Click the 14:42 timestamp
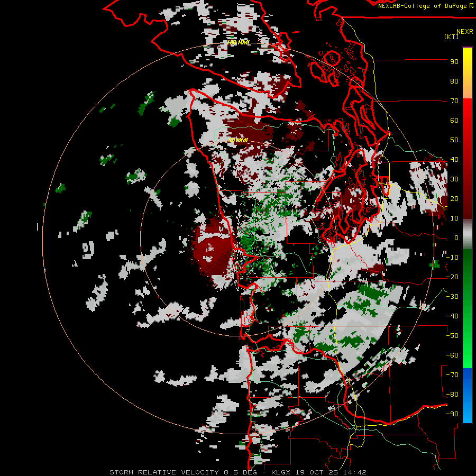Viewport: 476px width, 476px height. (x=355, y=472)
